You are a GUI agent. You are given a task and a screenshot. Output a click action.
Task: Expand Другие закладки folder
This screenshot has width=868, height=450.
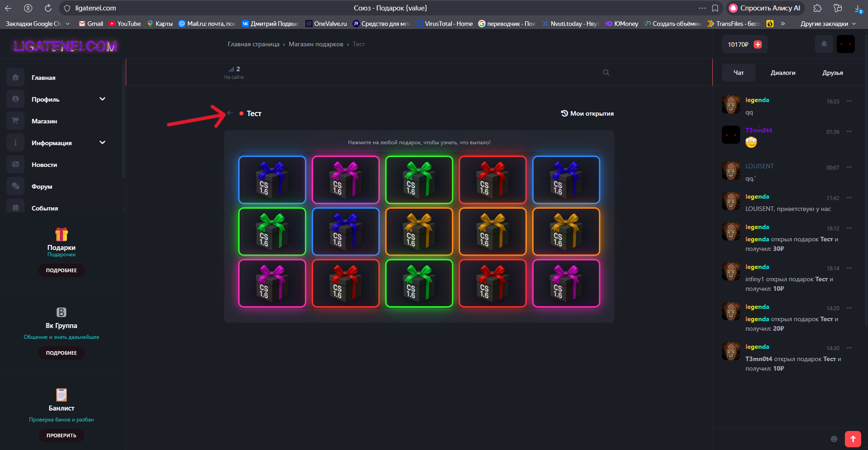(828, 24)
